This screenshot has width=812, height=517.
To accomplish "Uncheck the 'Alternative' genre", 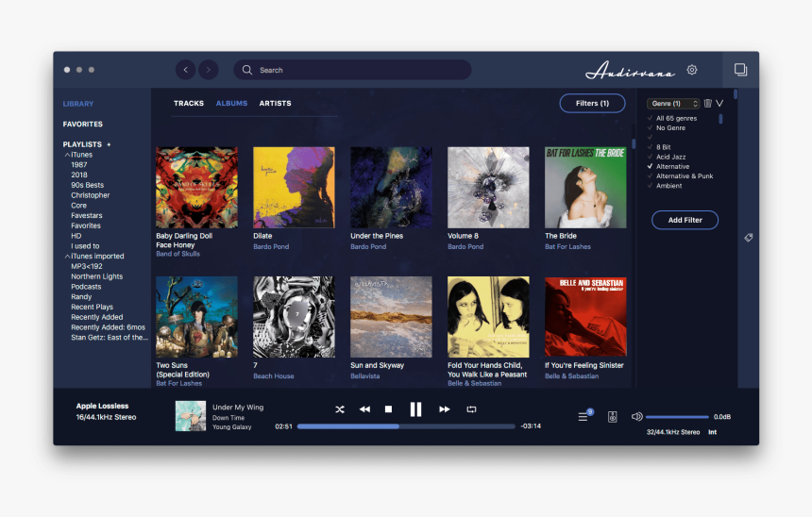I will pyautogui.click(x=650, y=167).
